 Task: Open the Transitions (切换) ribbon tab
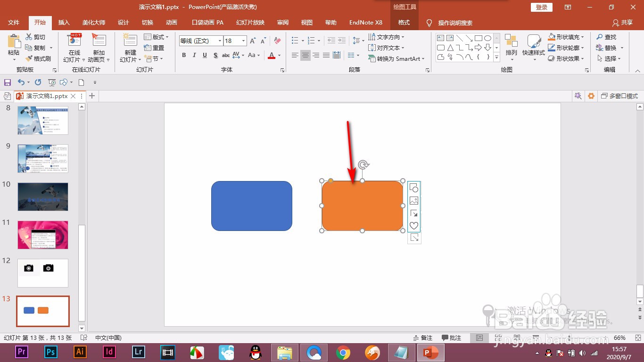click(x=148, y=23)
